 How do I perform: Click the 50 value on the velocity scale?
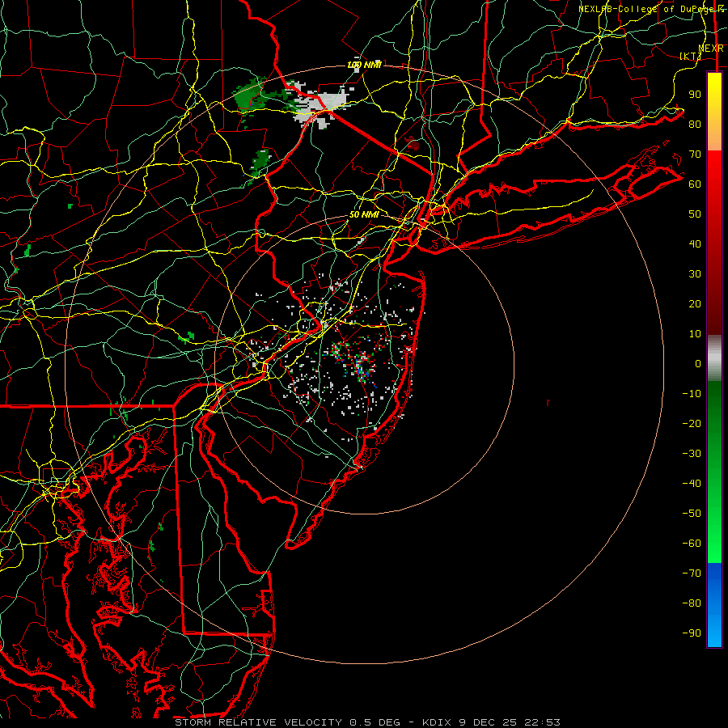pos(695,214)
